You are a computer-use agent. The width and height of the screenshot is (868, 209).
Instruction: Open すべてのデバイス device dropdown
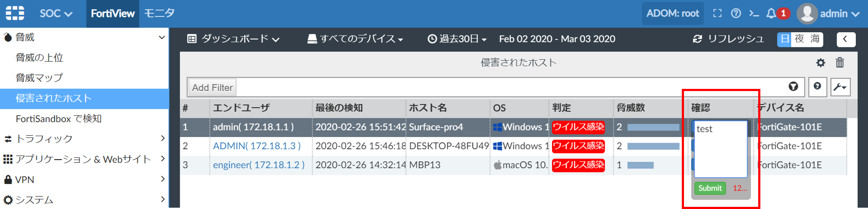(355, 39)
